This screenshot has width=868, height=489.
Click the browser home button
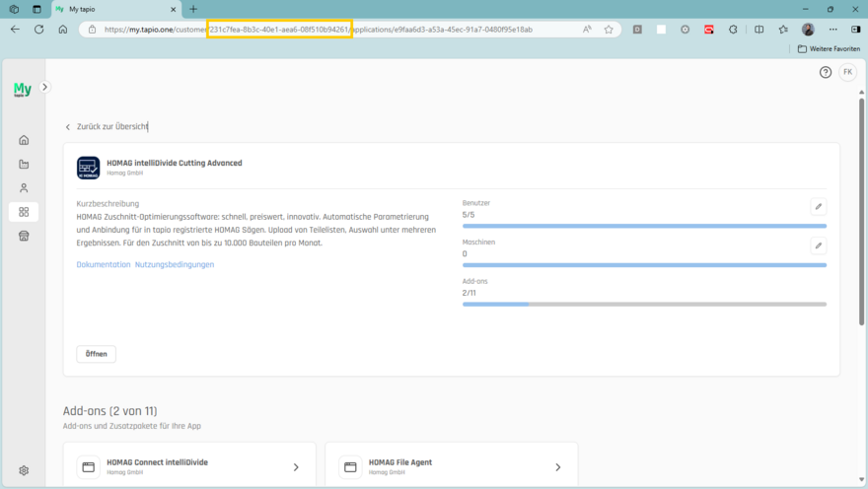[x=62, y=30]
